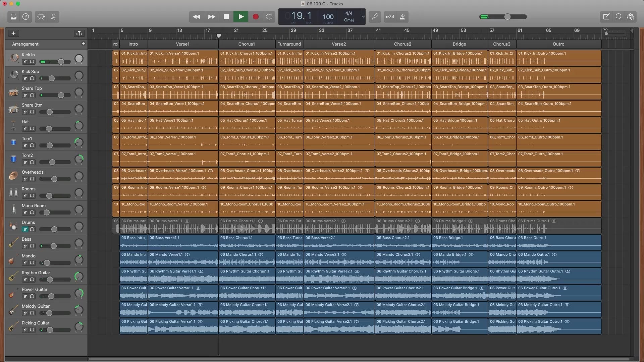Image resolution: width=644 pixels, height=362 pixels.
Task: Select the 06 Melody Guitar Outro.1 region
Action: pyautogui.click(x=559, y=310)
